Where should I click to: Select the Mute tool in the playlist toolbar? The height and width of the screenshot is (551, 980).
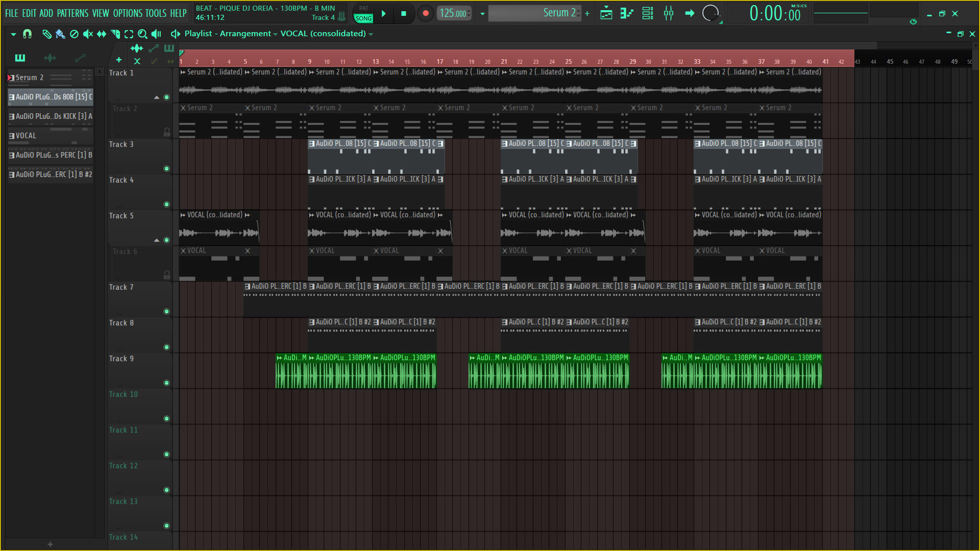tap(88, 34)
